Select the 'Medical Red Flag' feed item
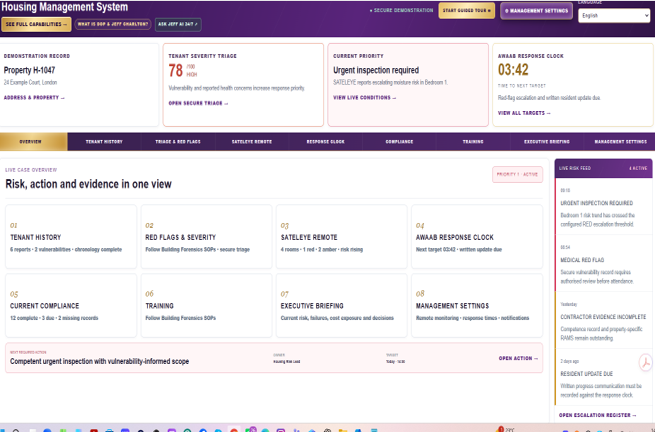 point(603,264)
